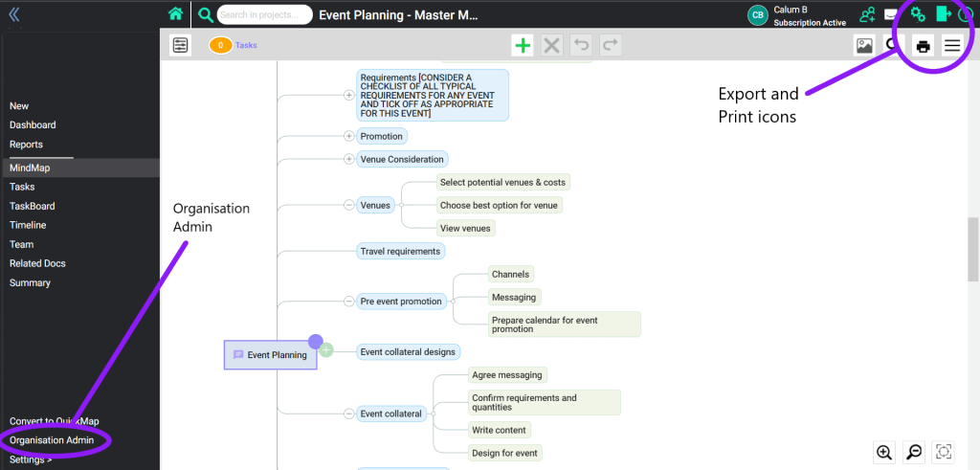Collapse the Pre event promotion branch
The image size is (980, 470).
coord(348,302)
